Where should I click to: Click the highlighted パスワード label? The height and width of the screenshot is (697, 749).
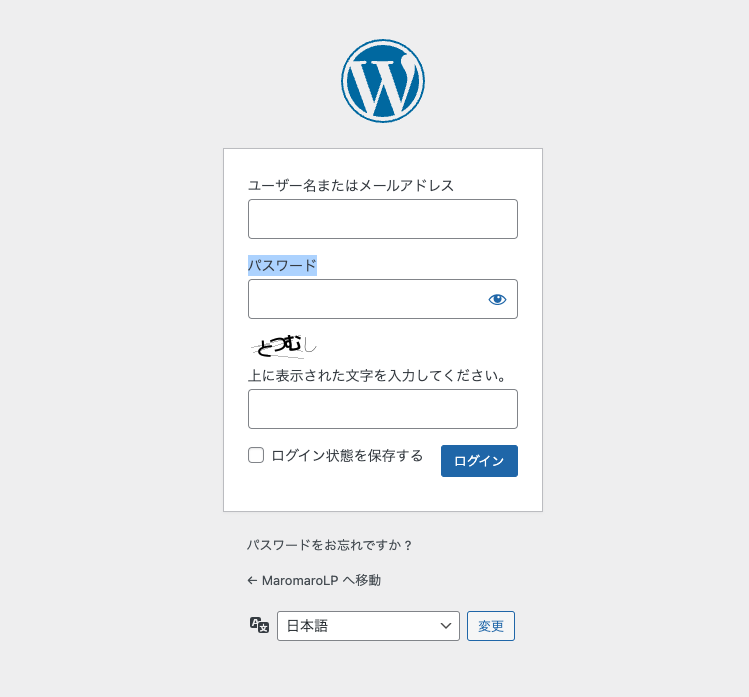tap(282, 265)
